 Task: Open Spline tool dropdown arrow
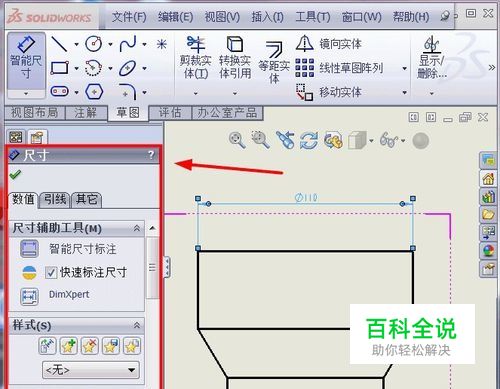144,44
